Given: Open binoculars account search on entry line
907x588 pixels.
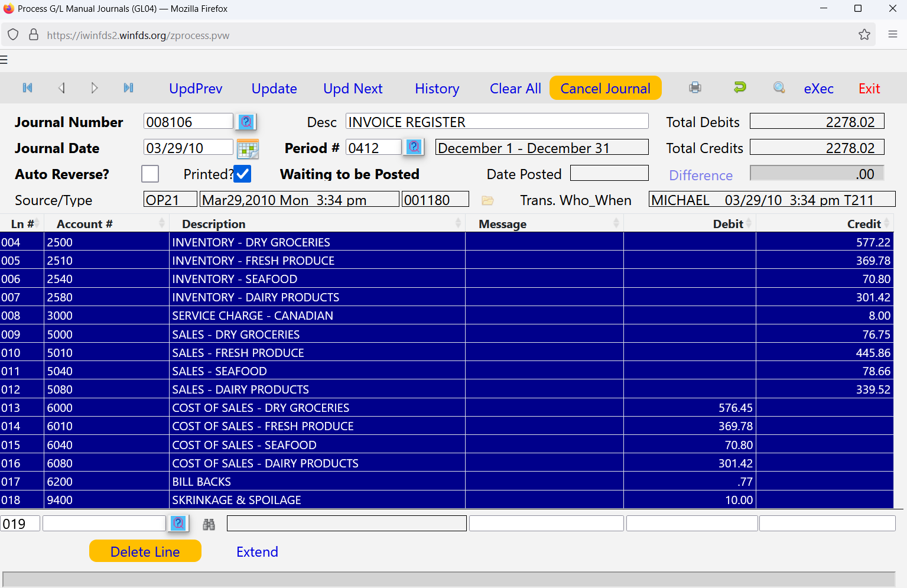Looking at the screenshot, I should coord(209,524).
